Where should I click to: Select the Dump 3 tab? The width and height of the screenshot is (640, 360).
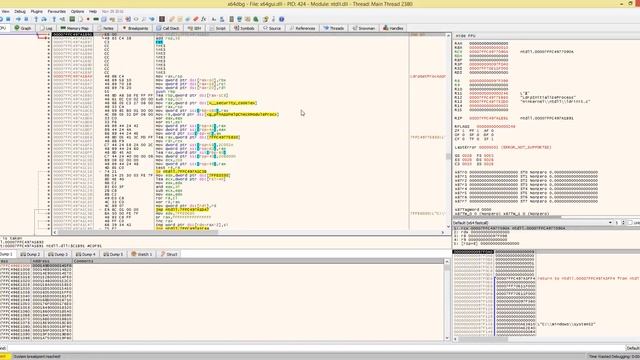pyautogui.click(x=58, y=254)
